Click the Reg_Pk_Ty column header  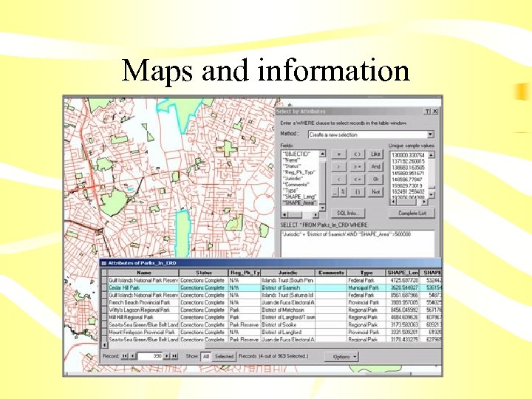245,273
